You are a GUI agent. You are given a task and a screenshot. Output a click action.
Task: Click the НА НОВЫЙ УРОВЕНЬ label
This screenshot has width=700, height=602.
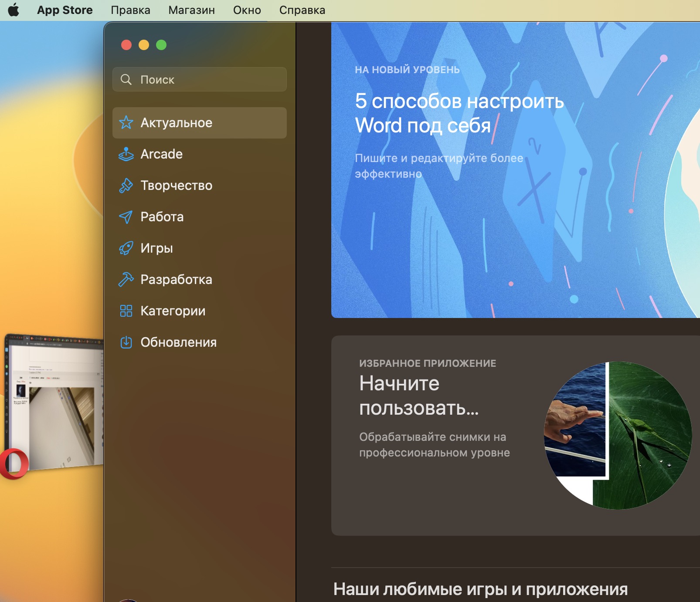tap(407, 70)
